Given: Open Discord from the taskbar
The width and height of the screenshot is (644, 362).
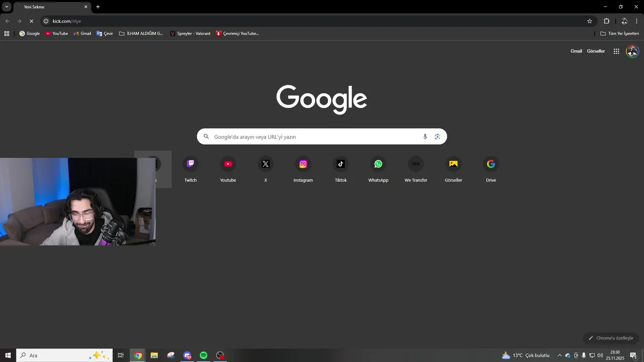Looking at the screenshot, I should (x=187, y=355).
